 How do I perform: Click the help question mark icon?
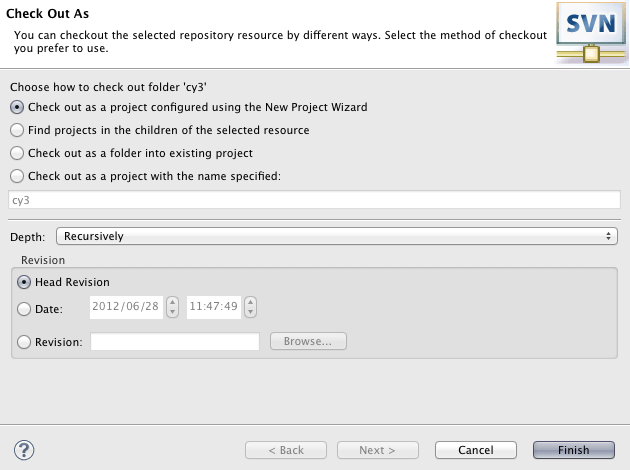(26, 450)
